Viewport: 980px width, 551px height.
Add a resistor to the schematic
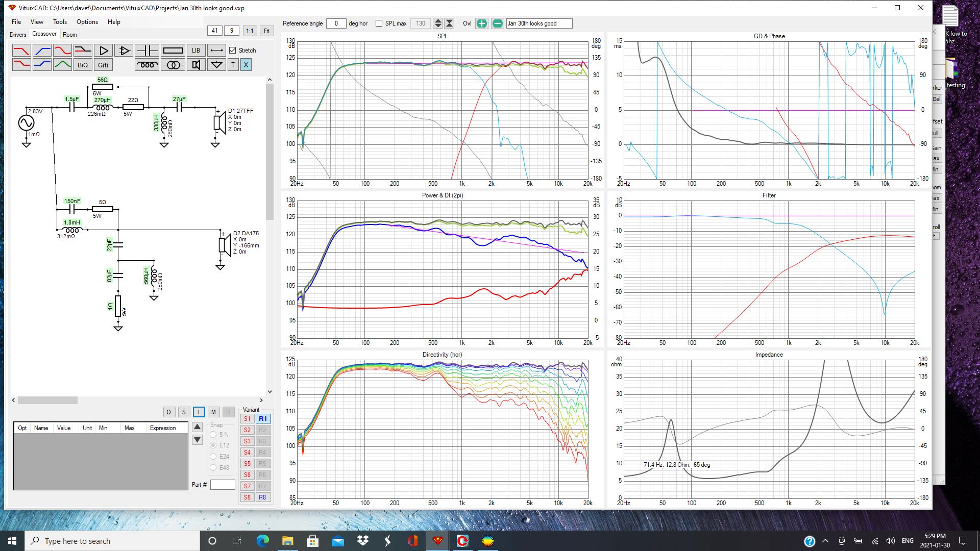[173, 51]
